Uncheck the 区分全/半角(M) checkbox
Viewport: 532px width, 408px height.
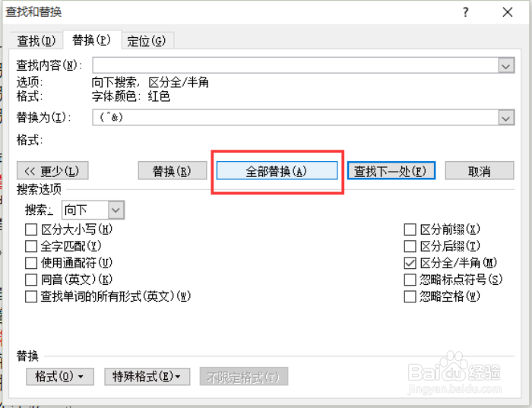tap(410, 263)
